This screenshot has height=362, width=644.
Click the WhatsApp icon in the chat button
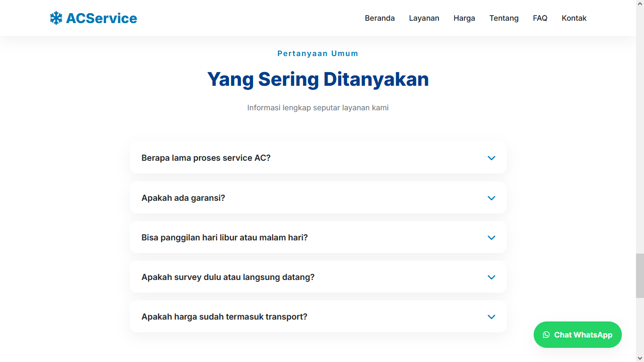546,335
